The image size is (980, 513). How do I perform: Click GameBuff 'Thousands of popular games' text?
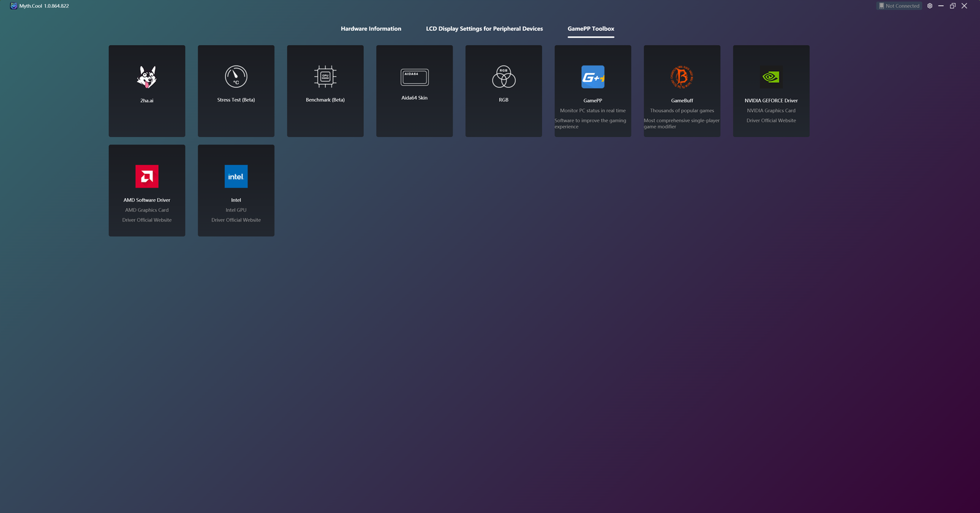[682, 111]
